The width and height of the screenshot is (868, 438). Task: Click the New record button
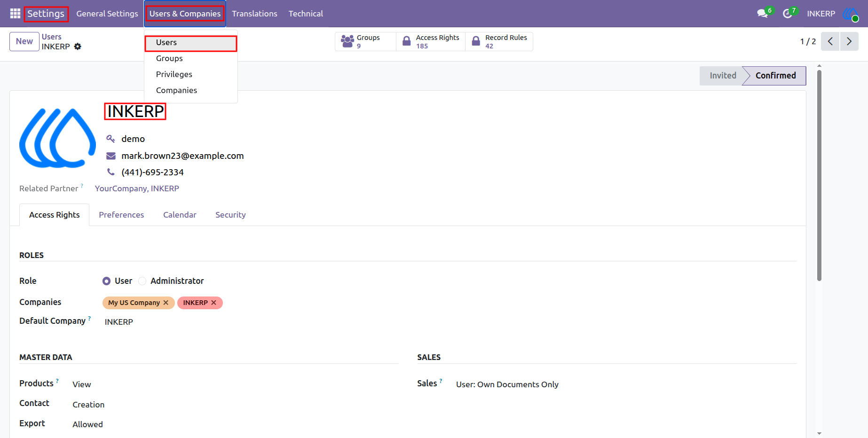(24, 41)
